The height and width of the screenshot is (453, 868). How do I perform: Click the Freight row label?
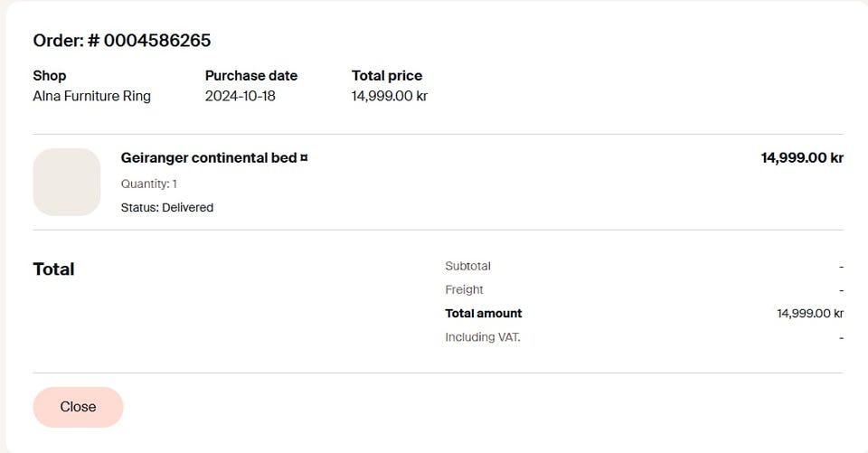click(465, 290)
